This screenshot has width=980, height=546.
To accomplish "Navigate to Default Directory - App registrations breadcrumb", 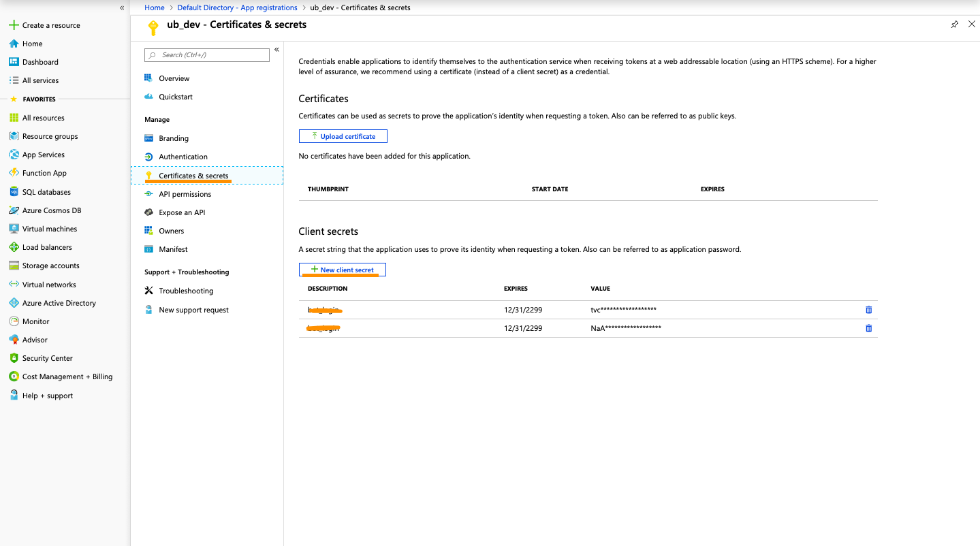I will coord(237,7).
